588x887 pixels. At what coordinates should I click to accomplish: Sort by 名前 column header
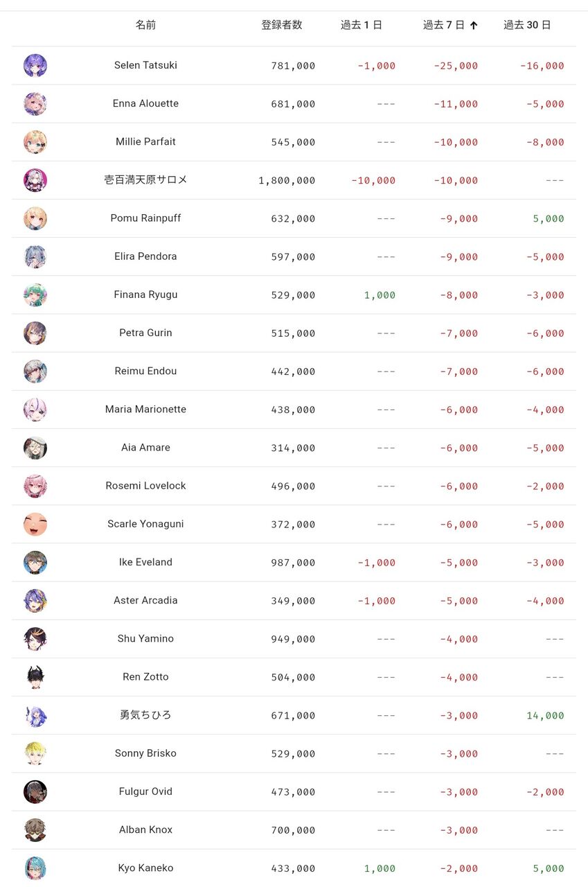(x=145, y=25)
